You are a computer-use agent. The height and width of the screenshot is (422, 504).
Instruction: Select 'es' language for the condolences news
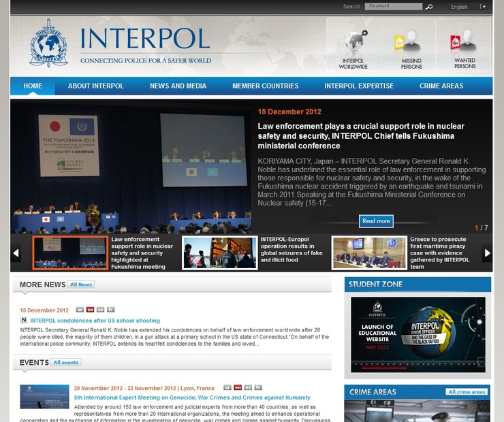click(100, 310)
